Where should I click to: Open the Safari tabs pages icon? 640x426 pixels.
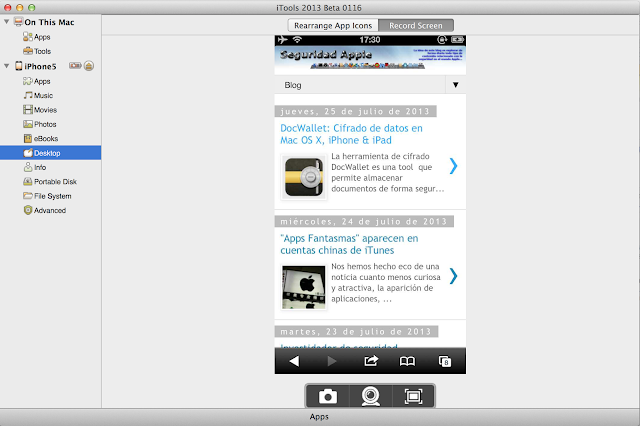[x=444, y=361]
